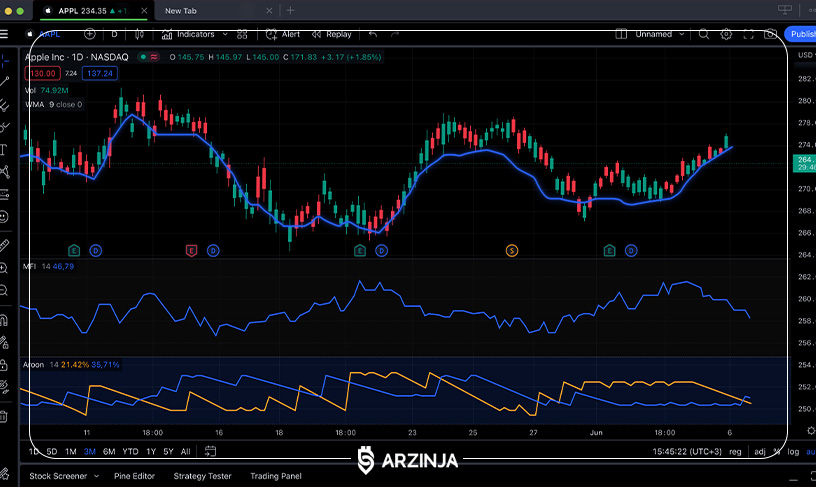Screen dimensions: 816x487
Task: Toggle reg session setting
Action: click(x=735, y=452)
